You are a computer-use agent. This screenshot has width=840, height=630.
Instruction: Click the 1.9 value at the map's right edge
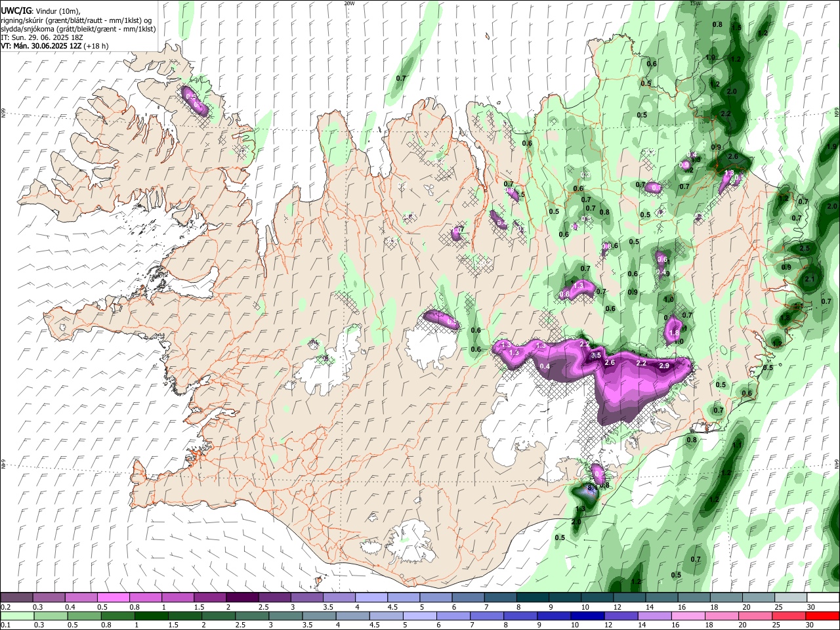pos(832,146)
